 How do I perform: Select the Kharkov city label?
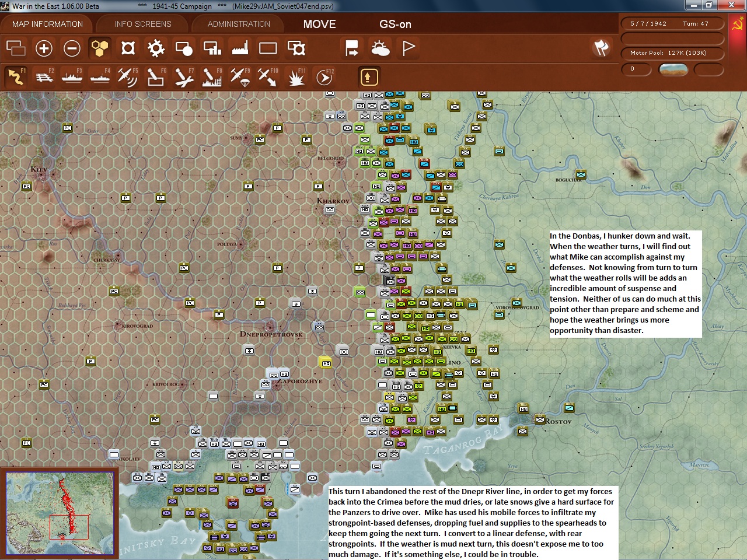(x=333, y=201)
